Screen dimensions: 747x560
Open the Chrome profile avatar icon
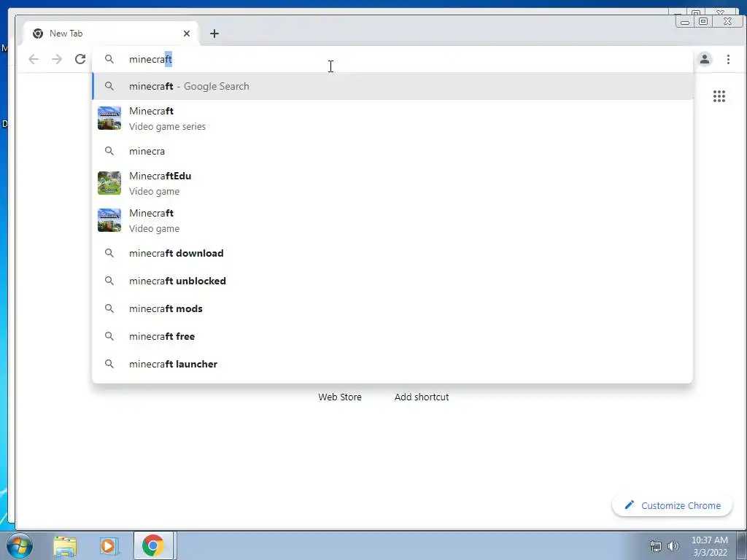click(705, 59)
